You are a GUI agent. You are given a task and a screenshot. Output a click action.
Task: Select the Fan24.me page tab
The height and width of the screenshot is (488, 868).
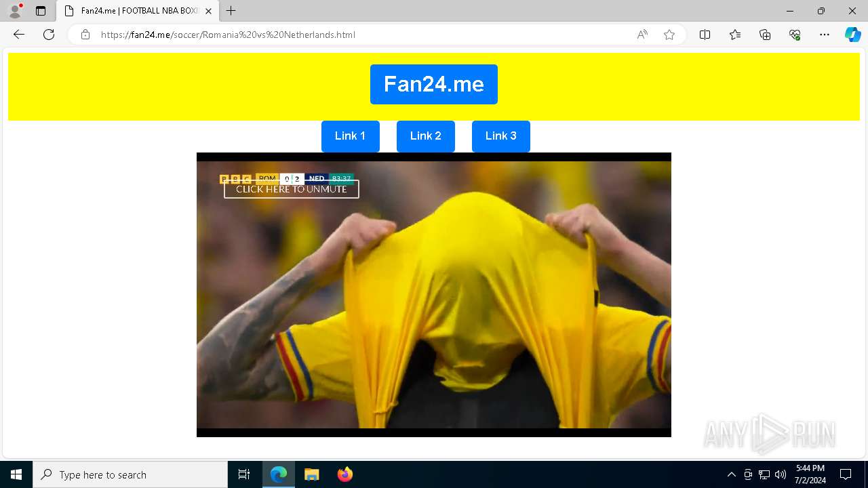[x=138, y=11]
